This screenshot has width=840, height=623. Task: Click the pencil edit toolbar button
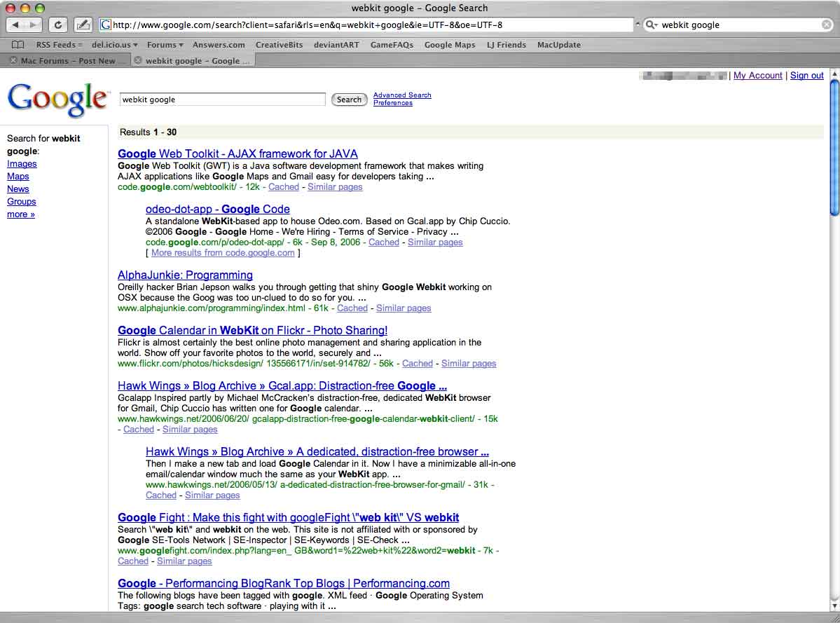coord(83,25)
